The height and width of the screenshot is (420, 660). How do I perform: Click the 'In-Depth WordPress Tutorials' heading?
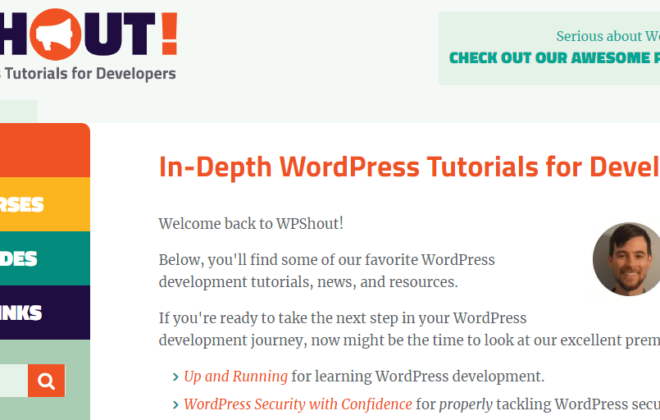tap(409, 167)
